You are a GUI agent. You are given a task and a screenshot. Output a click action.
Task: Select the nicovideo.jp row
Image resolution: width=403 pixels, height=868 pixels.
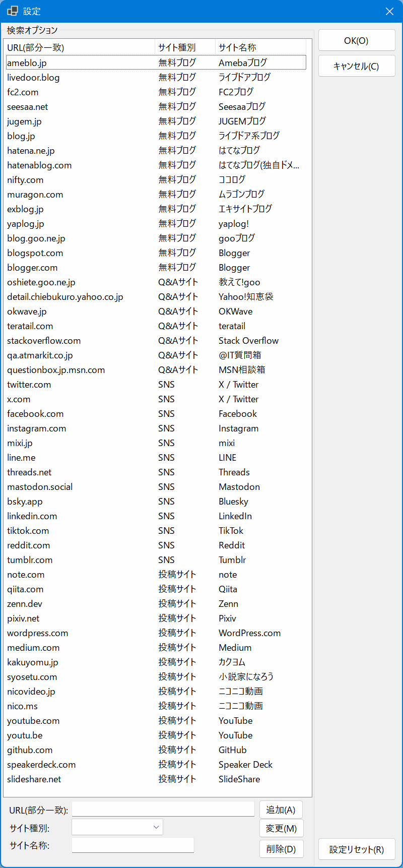(x=156, y=691)
